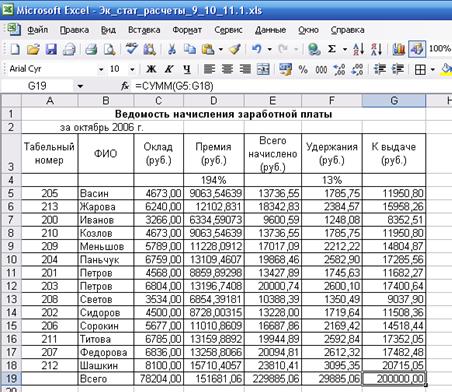Click the Permission icon next to Save
Image resolution: width=452 pixels, height=392 pixels.
click(x=69, y=49)
